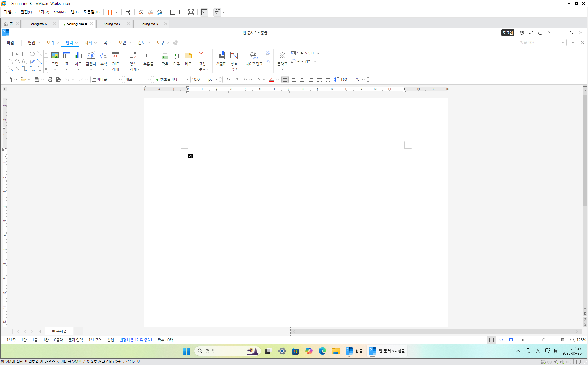Click the print icon in toolbar

click(x=50, y=80)
